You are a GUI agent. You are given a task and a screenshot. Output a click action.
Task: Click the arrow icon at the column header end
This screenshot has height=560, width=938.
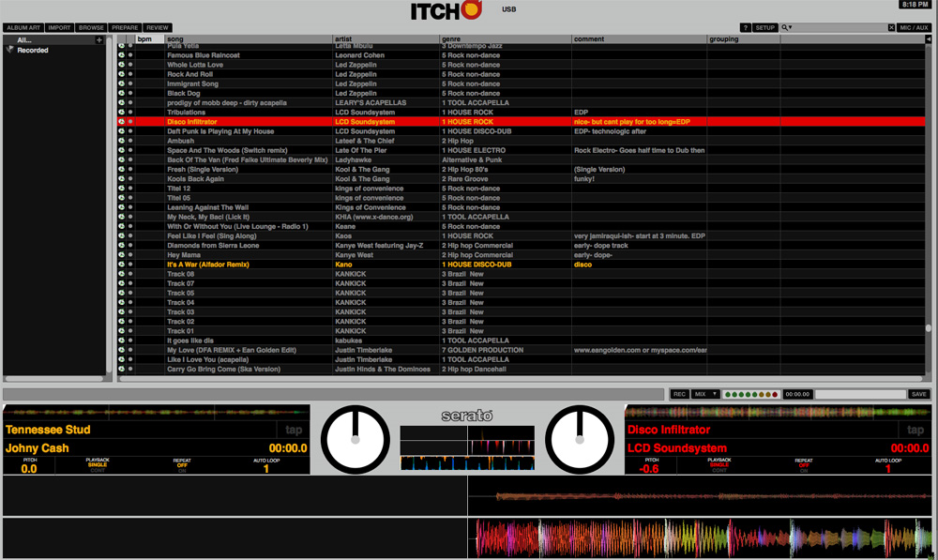928,38
